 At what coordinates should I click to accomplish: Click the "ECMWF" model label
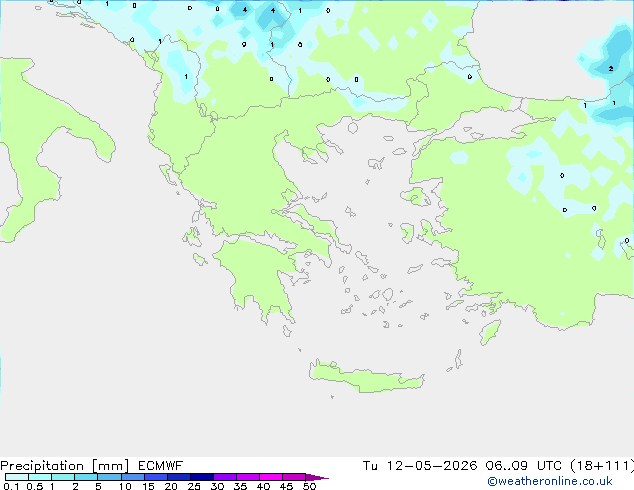(161, 466)
